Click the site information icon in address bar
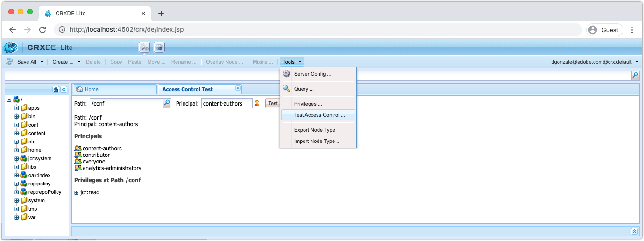Viewport: 644px width, 241px height. (62, 30)
